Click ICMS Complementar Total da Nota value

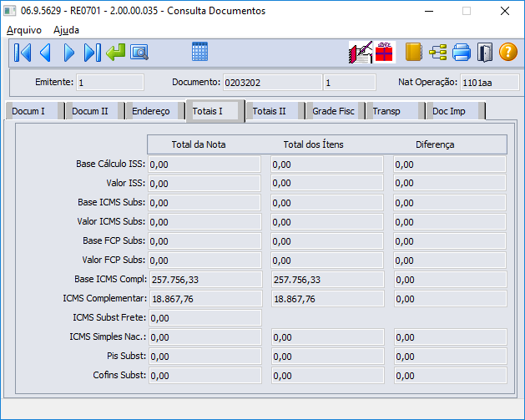pyautogui.click(x=205, y=298)
